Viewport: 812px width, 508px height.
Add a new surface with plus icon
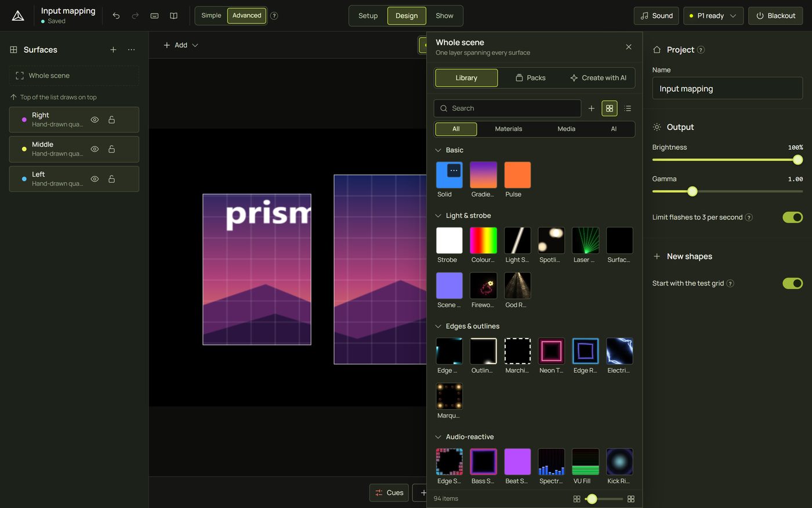(113, 50)
